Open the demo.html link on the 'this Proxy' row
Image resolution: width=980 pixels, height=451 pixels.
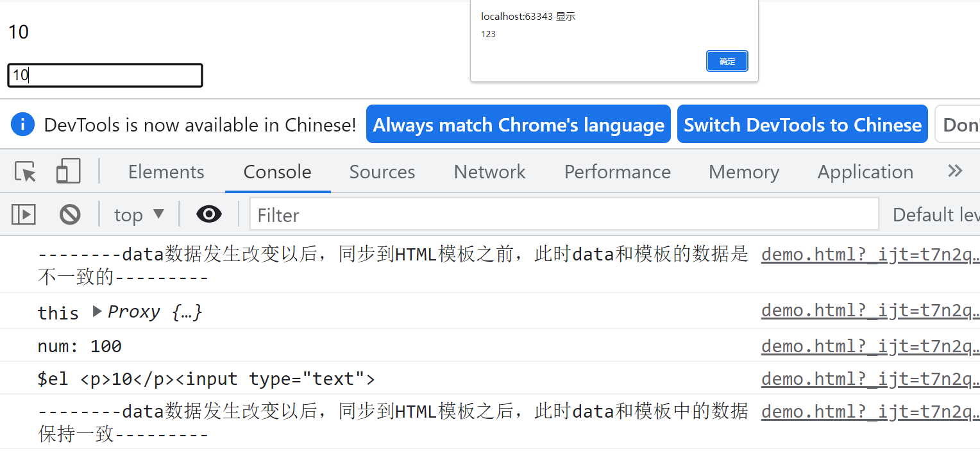point(870,311)
